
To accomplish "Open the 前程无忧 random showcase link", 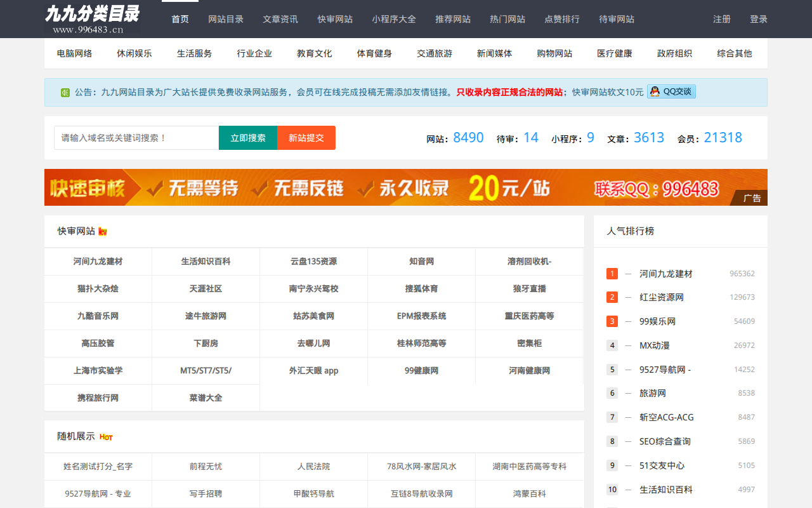I will (206, 467).
